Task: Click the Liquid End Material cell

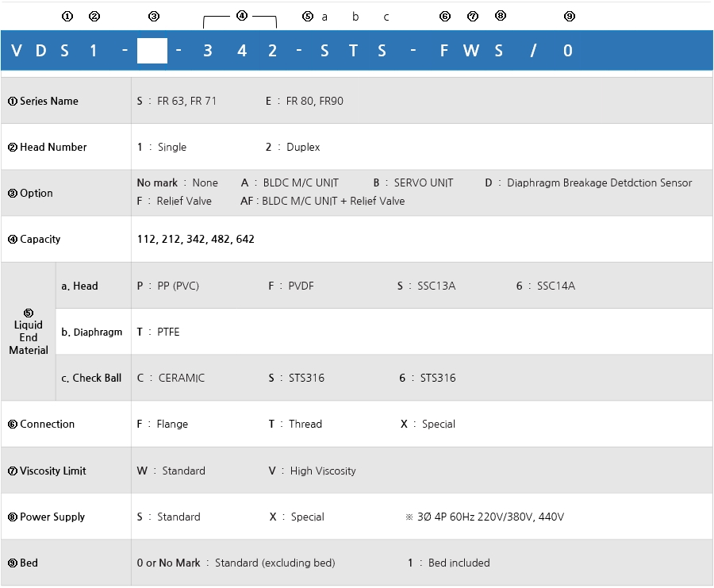Action: pyautogui.click(x=29, y=332)
